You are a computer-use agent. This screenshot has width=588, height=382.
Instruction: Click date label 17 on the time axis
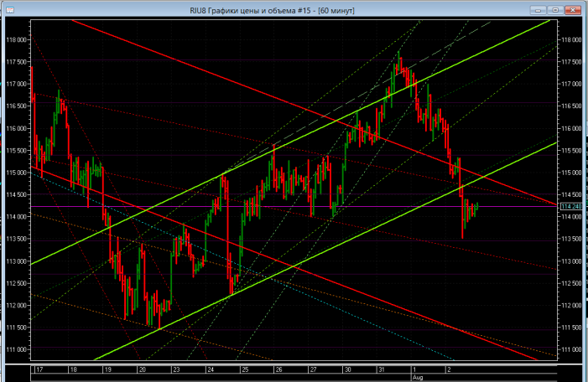(x=39, y=369)
